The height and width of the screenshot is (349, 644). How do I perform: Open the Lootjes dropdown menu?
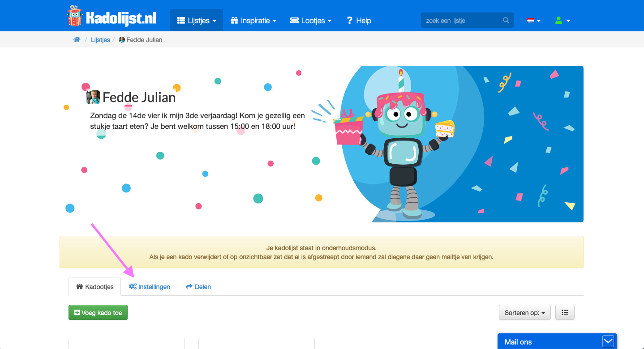311,21
